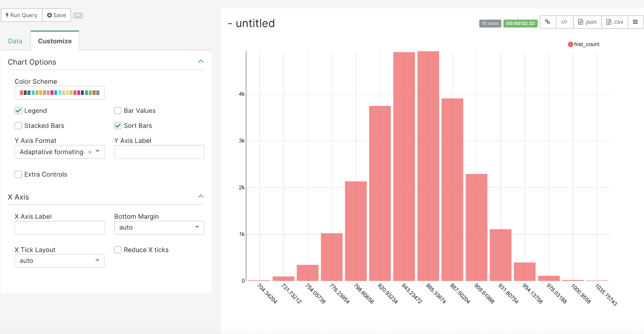Click the chart title '- untitled'

pyautogui.click(x=251, y=23)
